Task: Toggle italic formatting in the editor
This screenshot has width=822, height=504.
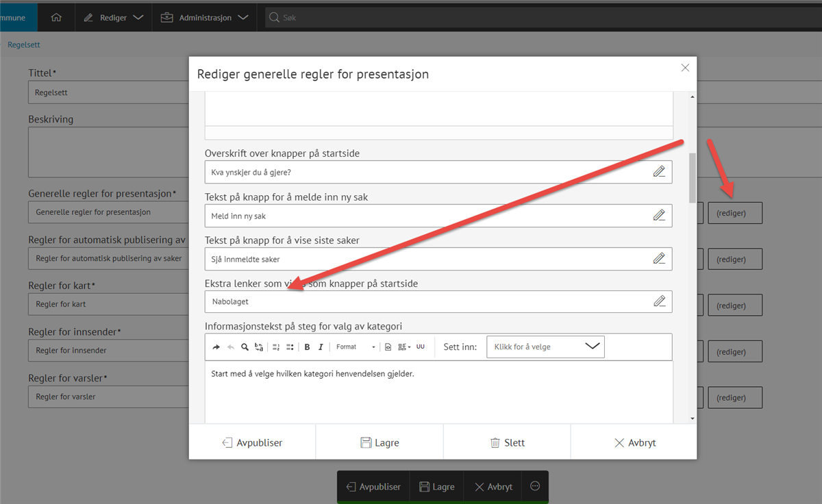Action: coord(320,347)
